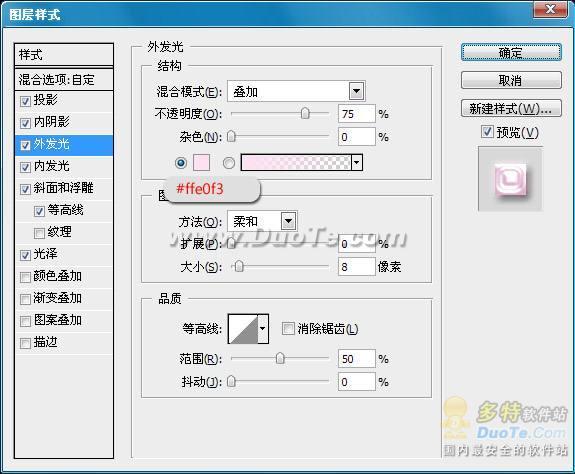Screen dimensions: 575x474
Task: Close the 图层样式 dialog window
Action: [549, 9]
